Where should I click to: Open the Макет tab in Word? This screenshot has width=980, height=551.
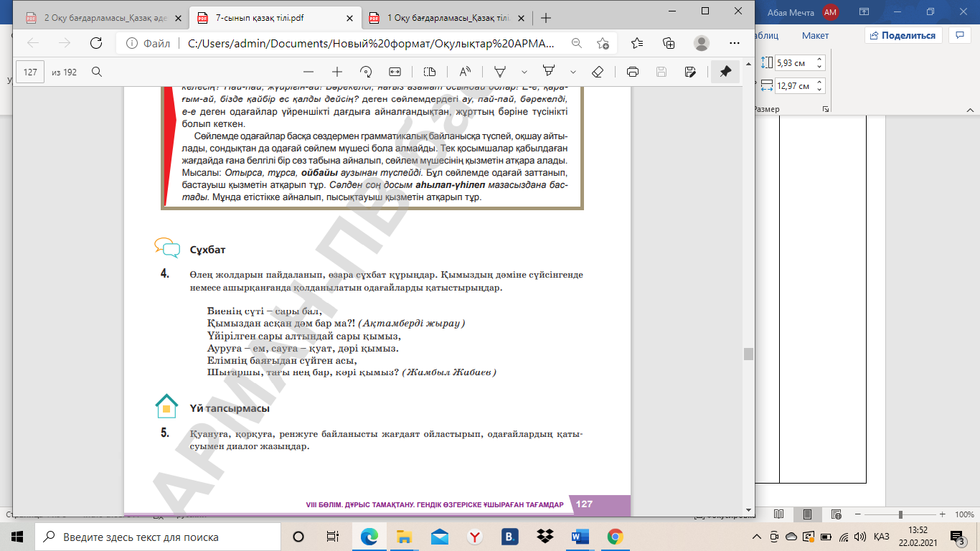click(815, 35)
